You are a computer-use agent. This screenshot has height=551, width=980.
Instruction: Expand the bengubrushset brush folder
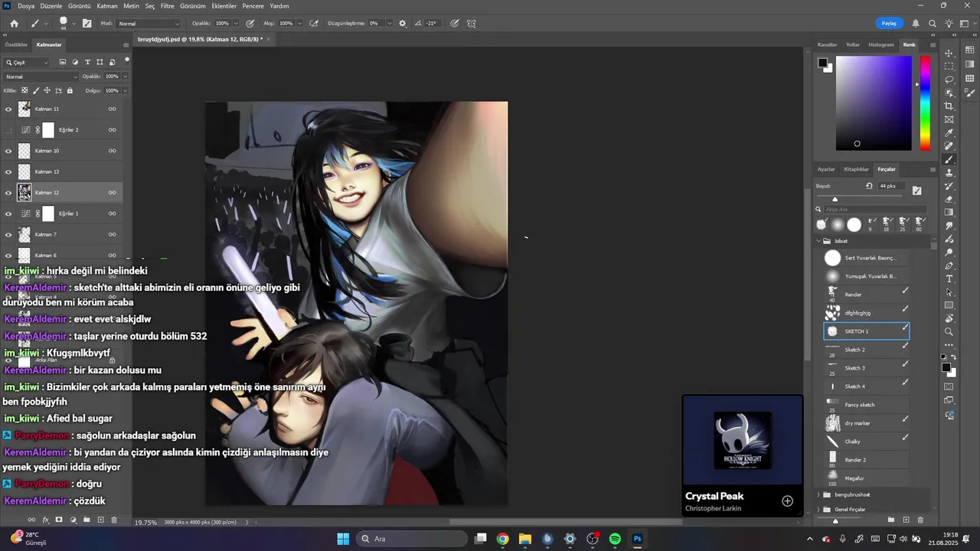point(818,495)
